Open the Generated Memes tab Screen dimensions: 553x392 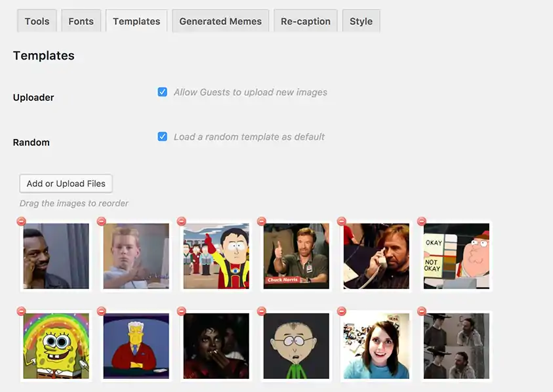[x=220, y=20]
